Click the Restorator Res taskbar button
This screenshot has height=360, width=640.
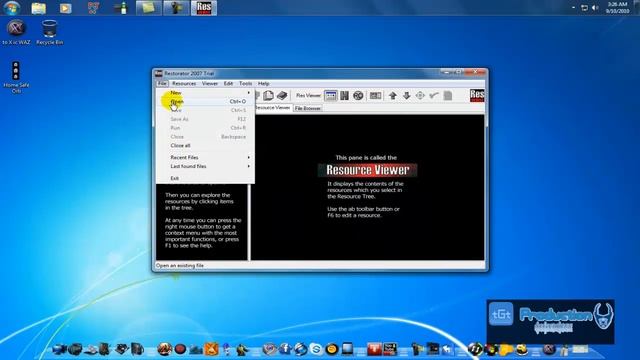[204, 8]
